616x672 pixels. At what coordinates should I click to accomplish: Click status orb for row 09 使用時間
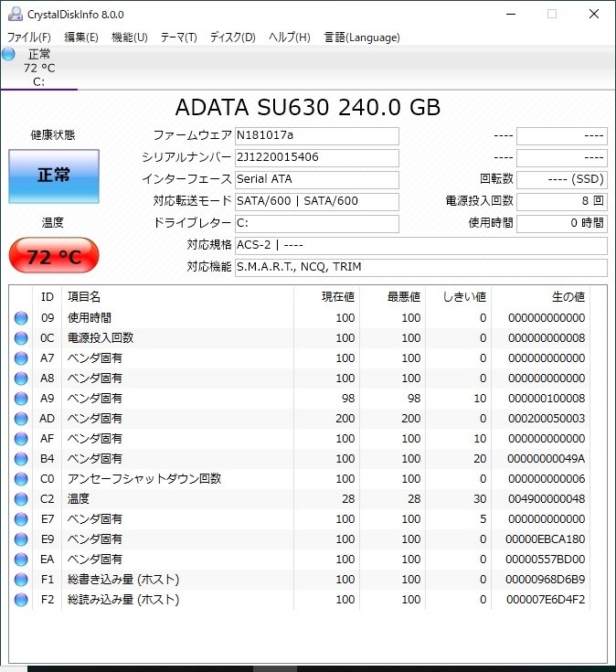(21, 318)
